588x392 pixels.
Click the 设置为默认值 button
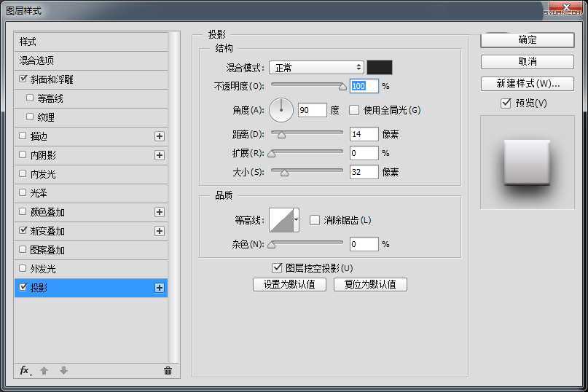pos(289,284)
